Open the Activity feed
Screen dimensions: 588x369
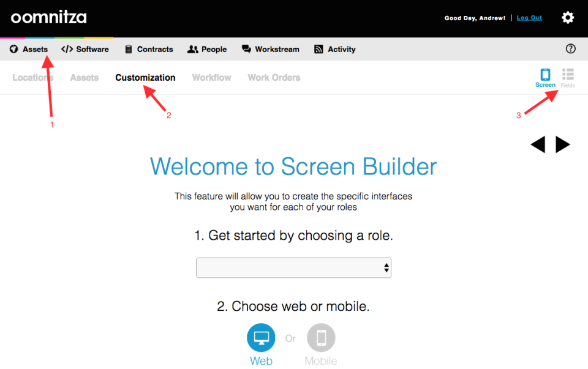coord(335,49)
